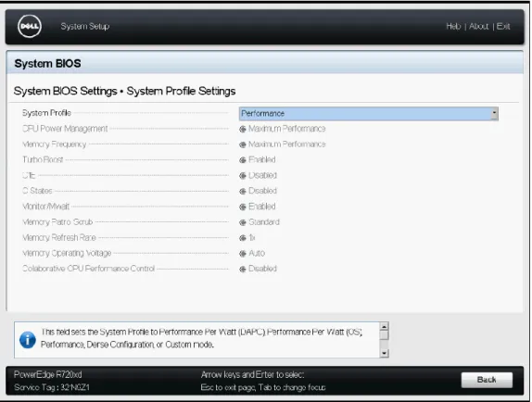Click the PowerEdge R720xd model text

coord(48,374)
